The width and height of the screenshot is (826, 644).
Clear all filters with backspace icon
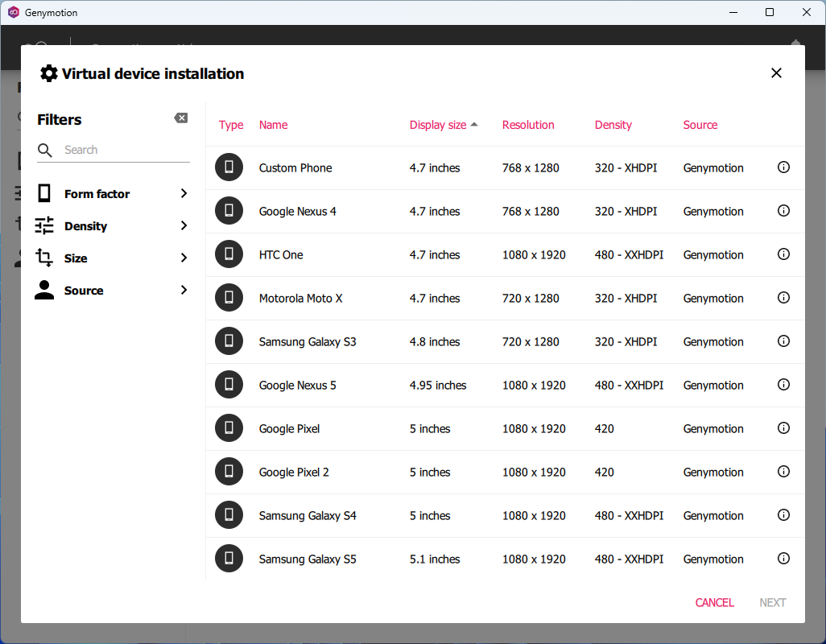(x=180, y=118)
